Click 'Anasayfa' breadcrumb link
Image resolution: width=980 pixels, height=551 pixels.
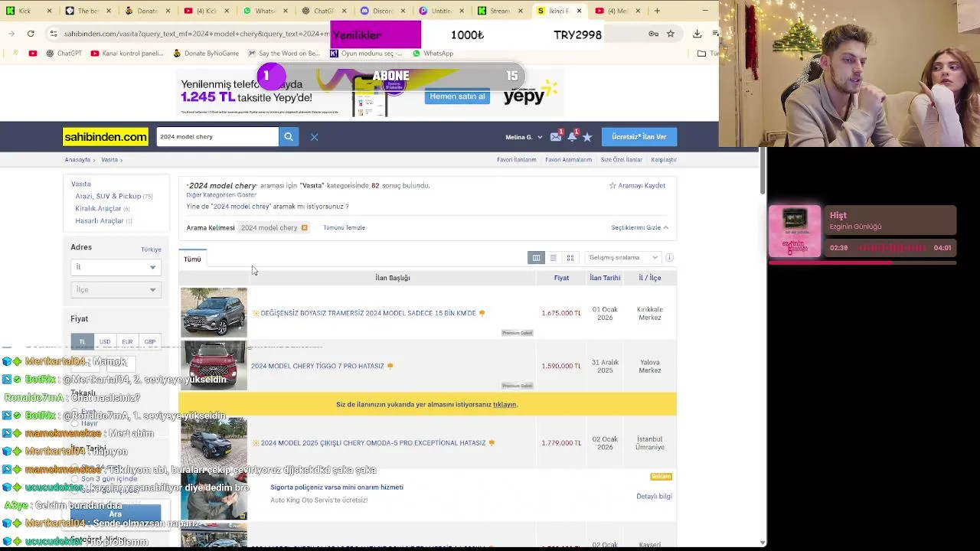pos(77,160)
